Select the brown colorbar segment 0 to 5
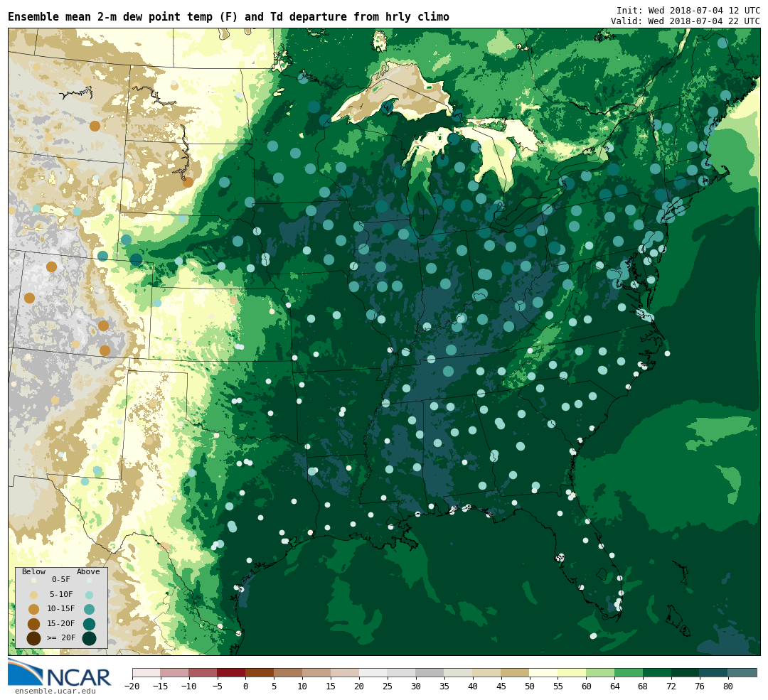 tap(260, 672)
